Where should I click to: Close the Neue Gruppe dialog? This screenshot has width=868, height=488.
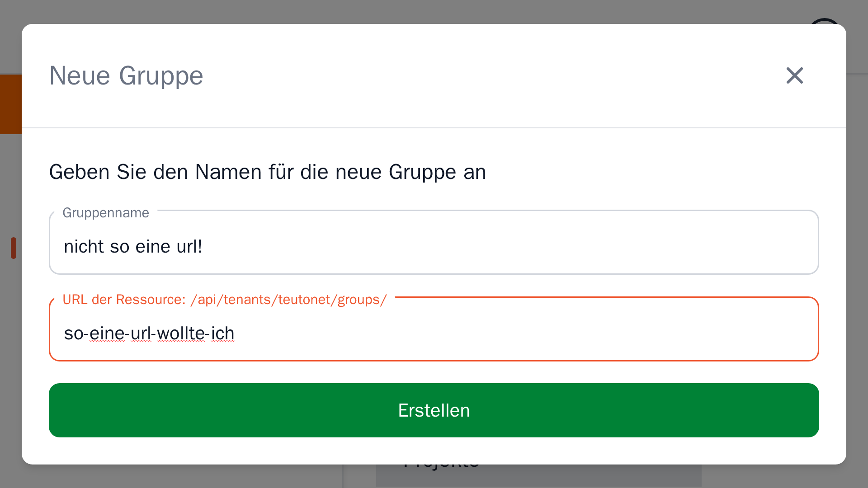point(794,75)
